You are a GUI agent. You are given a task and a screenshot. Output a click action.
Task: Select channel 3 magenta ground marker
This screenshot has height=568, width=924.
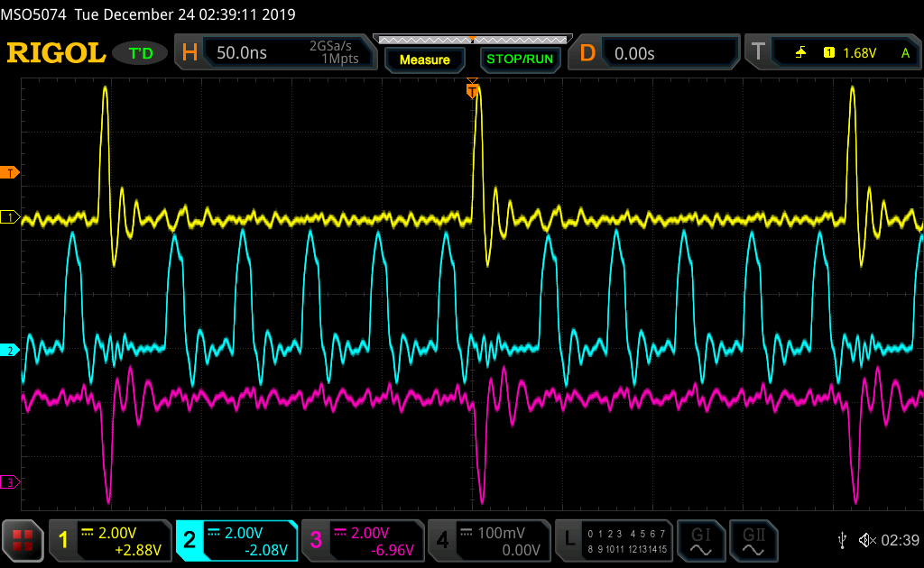point(10,482)
